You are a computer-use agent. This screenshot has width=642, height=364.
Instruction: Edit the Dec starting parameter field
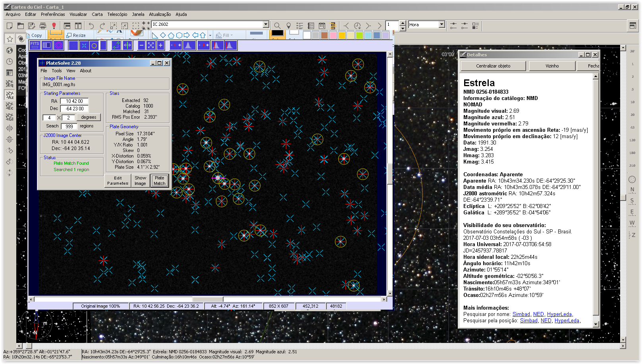(74, 109)
